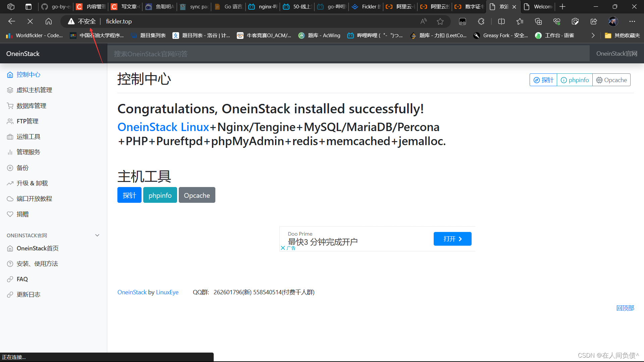
Task: Close the Doo Prime advertisement
Action: click(283, 248)
